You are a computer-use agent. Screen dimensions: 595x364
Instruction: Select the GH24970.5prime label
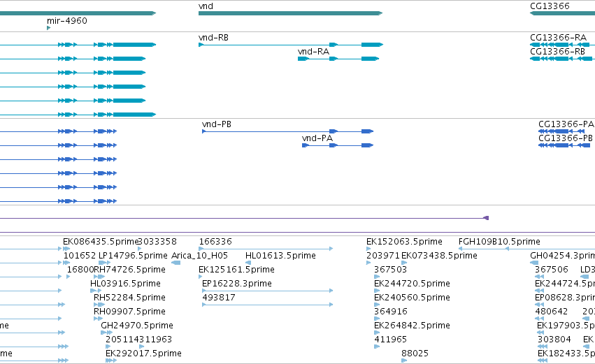click(137, 326)
